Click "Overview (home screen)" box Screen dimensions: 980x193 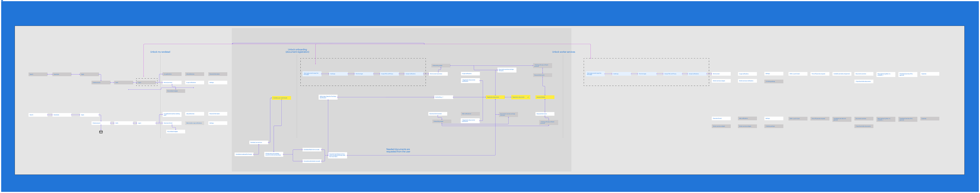[438, 114]
